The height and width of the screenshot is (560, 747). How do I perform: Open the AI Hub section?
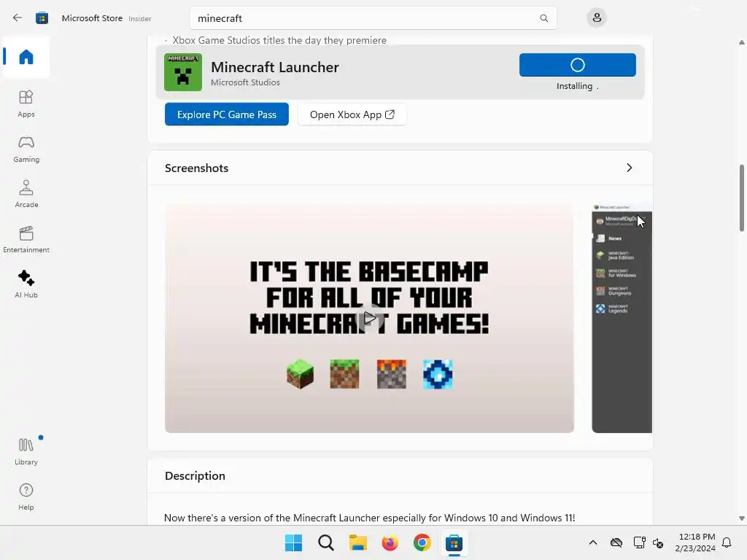[26, 285]
